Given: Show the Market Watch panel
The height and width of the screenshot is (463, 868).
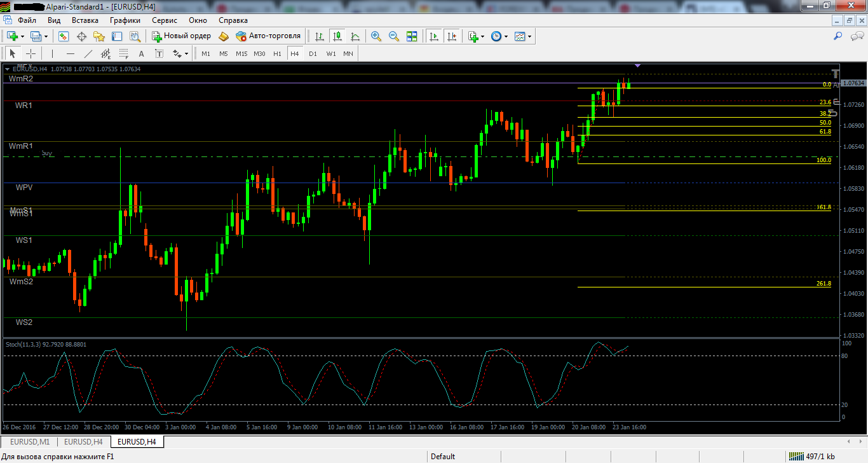Looking at the screenshot, I should coord(64,36).
